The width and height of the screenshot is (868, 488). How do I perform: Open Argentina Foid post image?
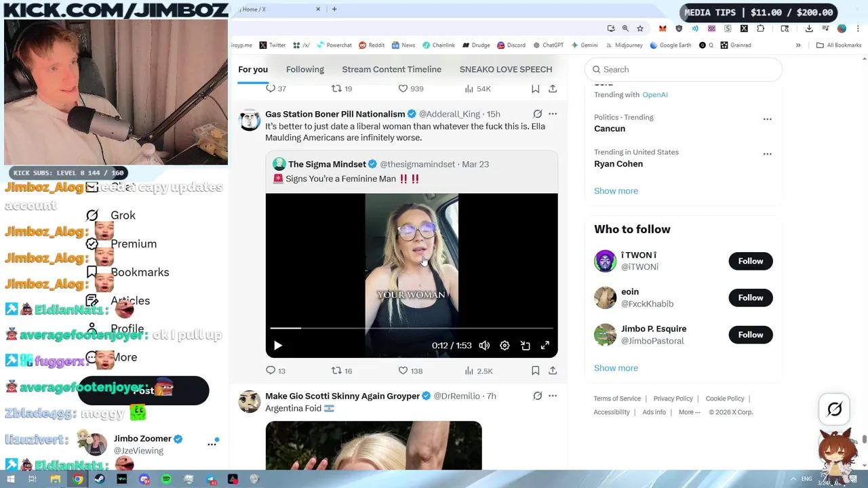(x=374, y=445)
